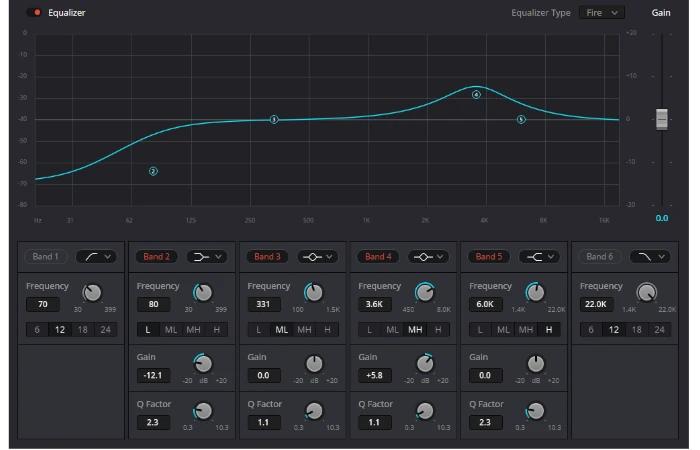Open Band 3 bell filter shape dropdown
This screenshot has width=700, height=450.
[x=318, y=257]
